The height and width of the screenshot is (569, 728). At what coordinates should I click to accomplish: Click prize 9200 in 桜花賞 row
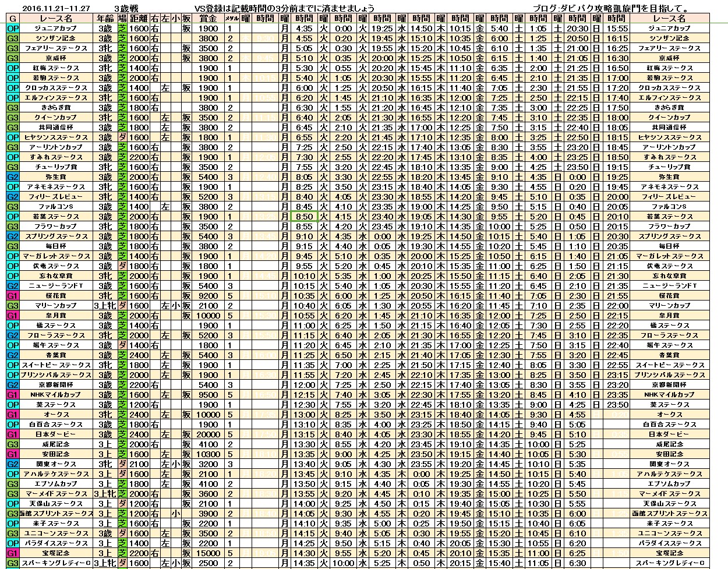(208, 296)
